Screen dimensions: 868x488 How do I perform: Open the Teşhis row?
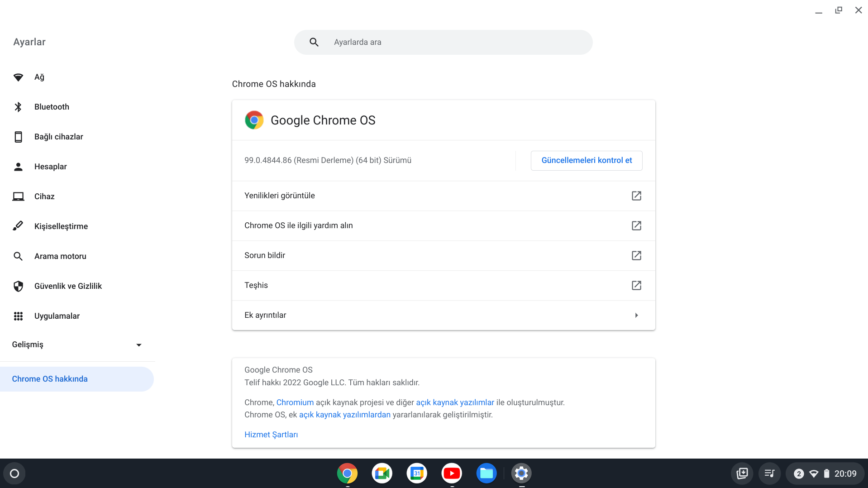point(444,285)
